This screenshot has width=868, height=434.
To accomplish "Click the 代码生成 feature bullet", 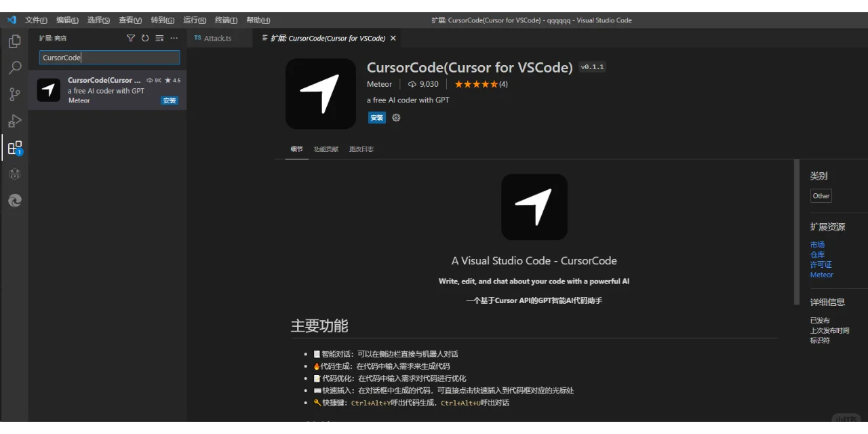I will tap(381, 366).
